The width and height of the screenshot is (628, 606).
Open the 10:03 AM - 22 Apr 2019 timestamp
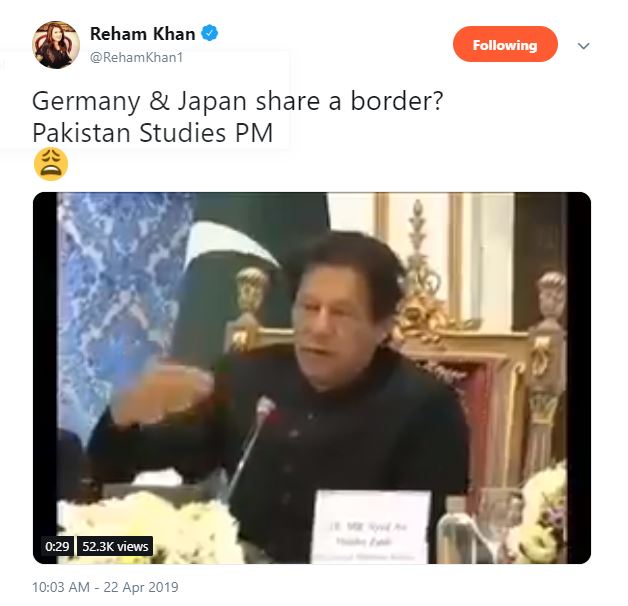pos(105,587)
